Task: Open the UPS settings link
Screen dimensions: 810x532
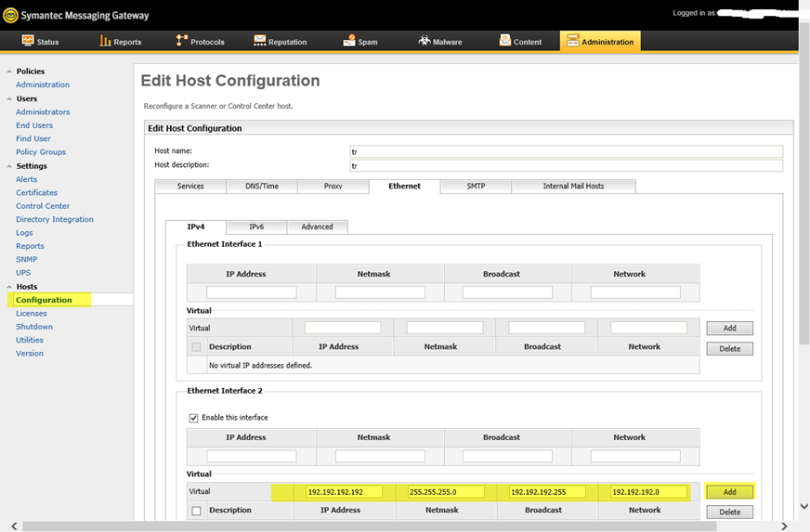Action: pyautogui.click(x=23, y=273)
